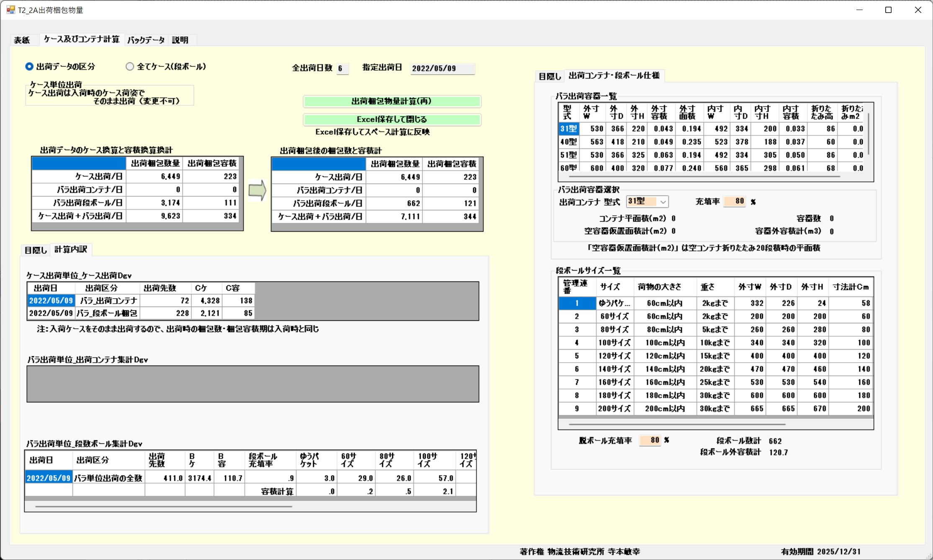Select the 全てケース(段ボール) radio option
933x560 pixels.
point(130,66)
